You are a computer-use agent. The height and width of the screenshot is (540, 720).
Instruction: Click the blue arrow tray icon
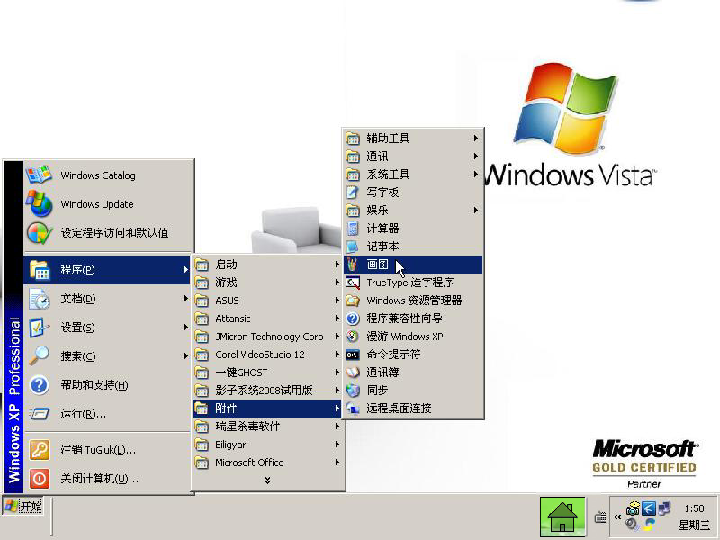click(x=649, y=508)
